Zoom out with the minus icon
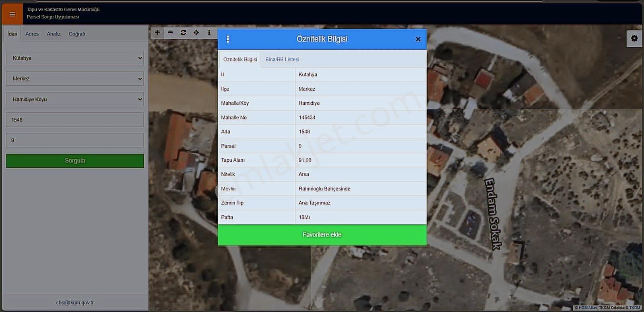Image resolution: width=644 pixels, height=312 pixels. tap(170, 33)
